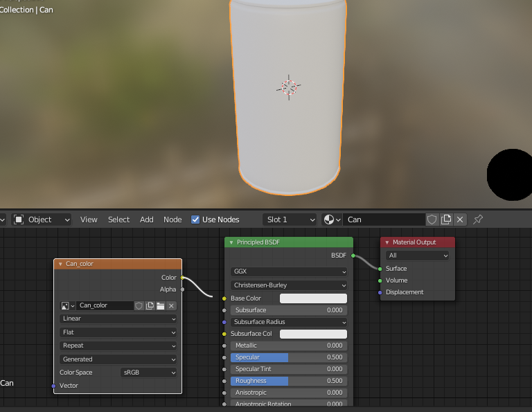This screenshot has width=532, height=412.
Task: Click the 3D cursor in the viewport
Action: click(x=289, y=87)
